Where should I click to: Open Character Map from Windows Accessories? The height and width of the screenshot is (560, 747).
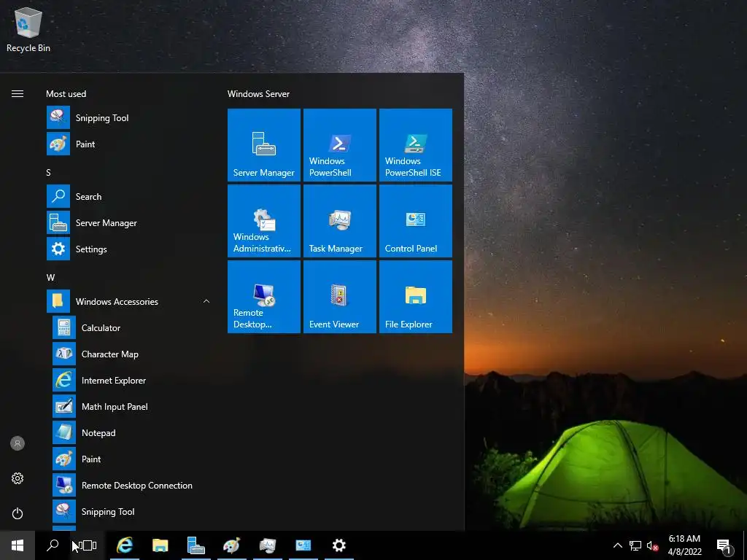(x=131, y=354)
